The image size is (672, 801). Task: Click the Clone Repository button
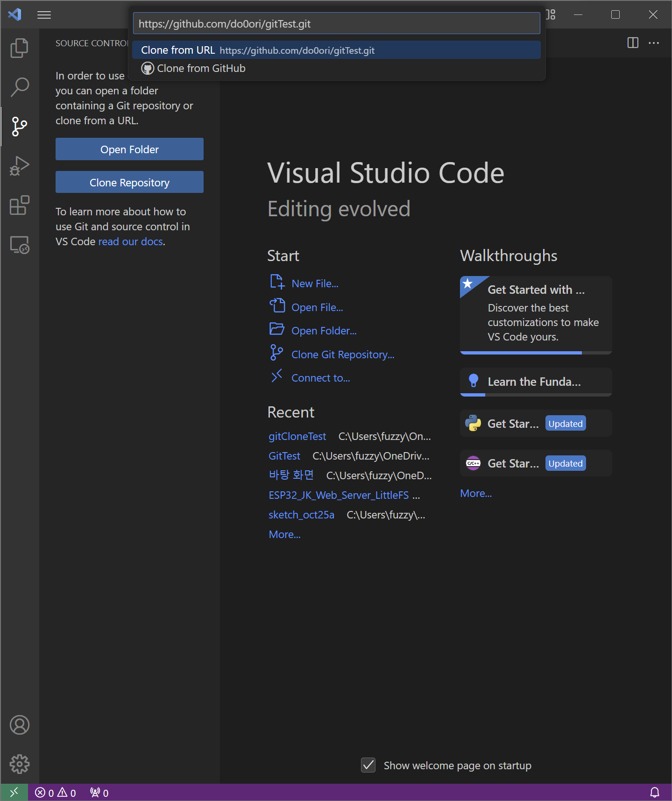(129, 182)
